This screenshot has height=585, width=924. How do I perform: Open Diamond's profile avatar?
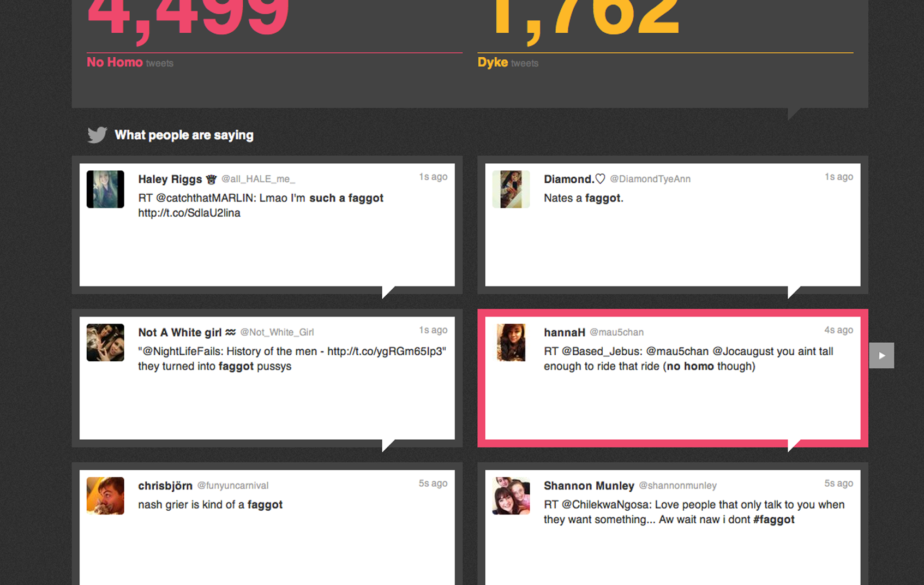coord(511,189)
